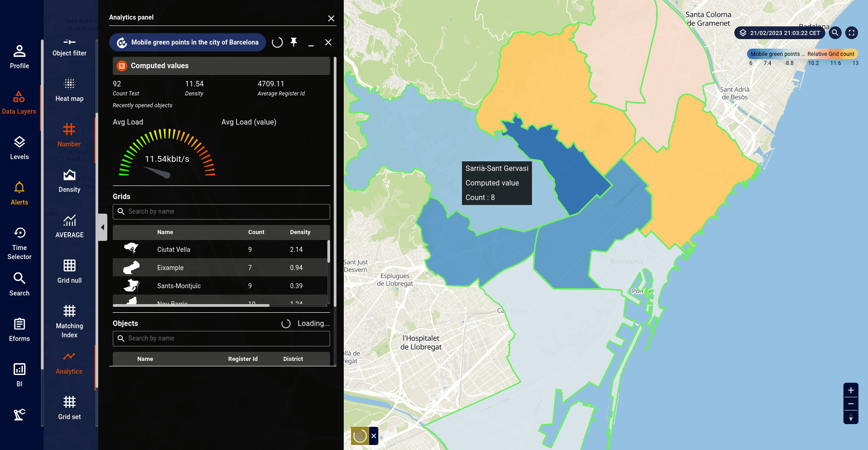Image resolution: width=868 pixels, height=450 pixels.
Task: Select the Number grid tool
Action: click(69, 135)
